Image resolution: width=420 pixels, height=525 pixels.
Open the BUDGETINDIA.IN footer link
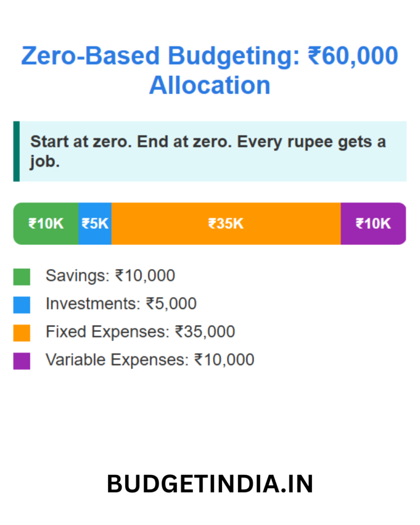pos(210,484)
